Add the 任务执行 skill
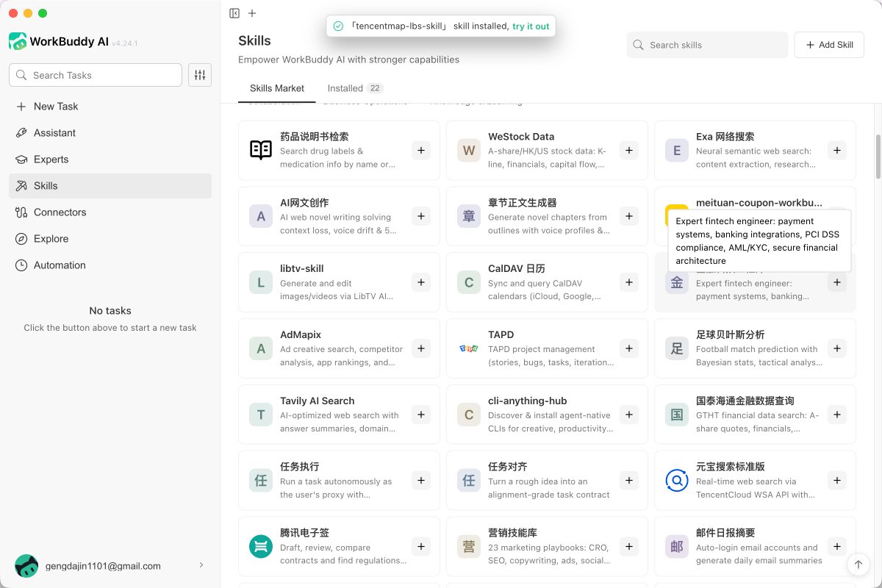 421,481
